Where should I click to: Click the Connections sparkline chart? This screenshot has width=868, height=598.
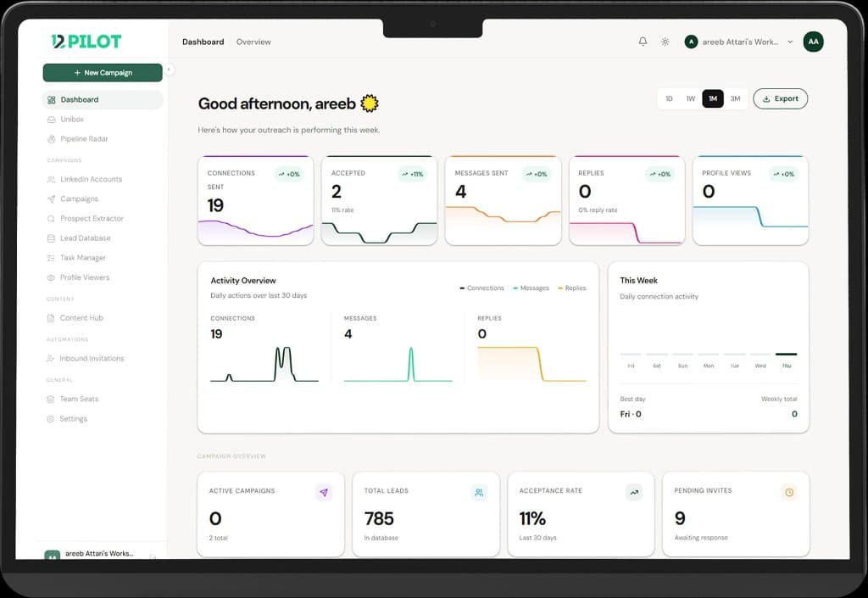pos(264,365)
